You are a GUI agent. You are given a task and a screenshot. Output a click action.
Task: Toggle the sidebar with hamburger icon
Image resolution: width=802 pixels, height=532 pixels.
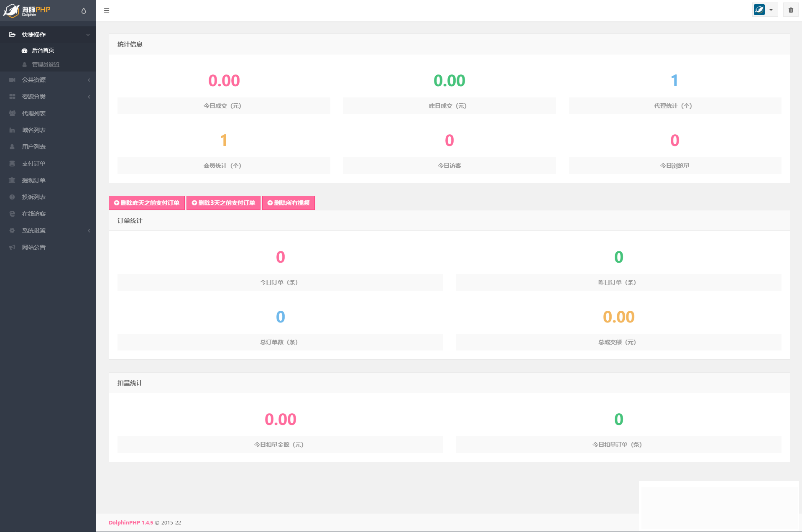[107, 10]
